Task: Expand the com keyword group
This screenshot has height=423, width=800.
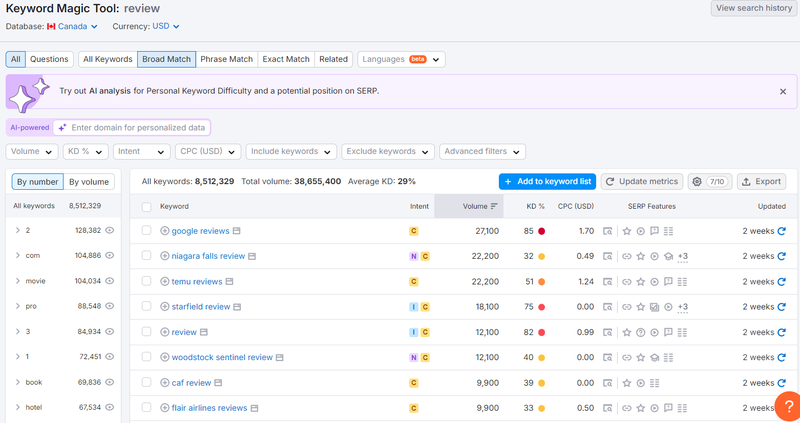Action: point(17,256)
